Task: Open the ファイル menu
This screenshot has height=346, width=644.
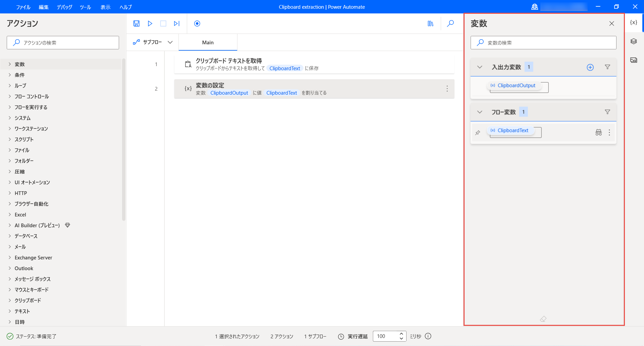Action: pyautogui.click(x=23, y=7)
